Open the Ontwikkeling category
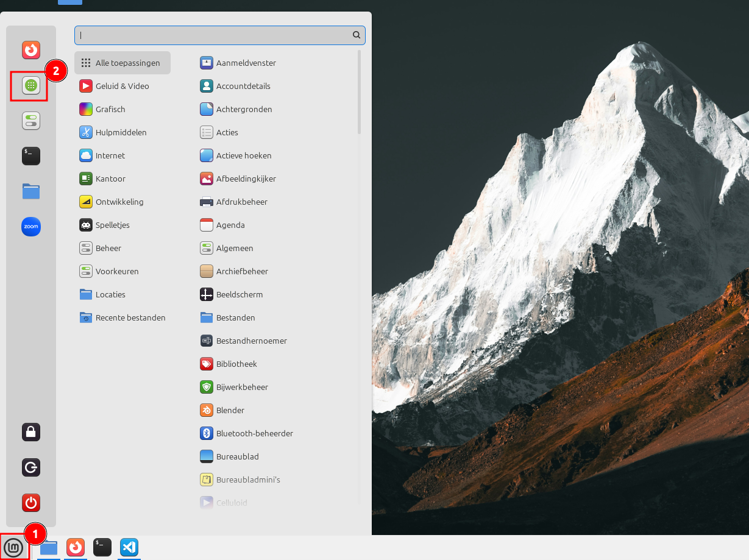 pos(119,202)
